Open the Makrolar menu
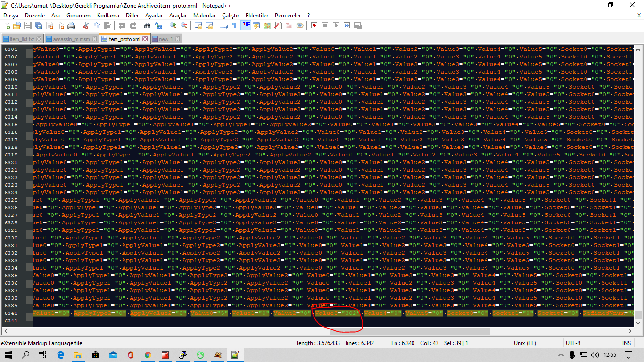 click(204, 16)
